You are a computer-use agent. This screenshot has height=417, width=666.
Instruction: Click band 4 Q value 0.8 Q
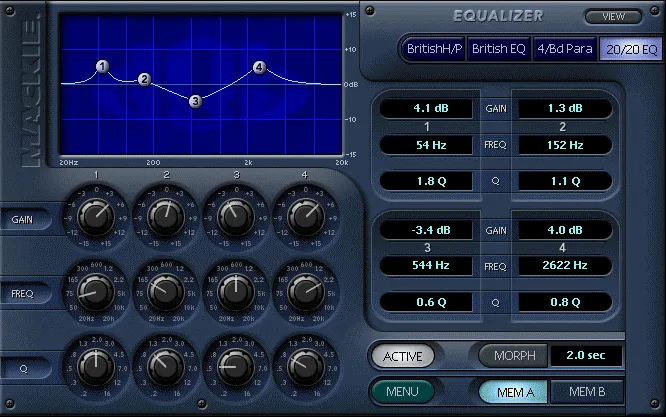pos(565,302)
